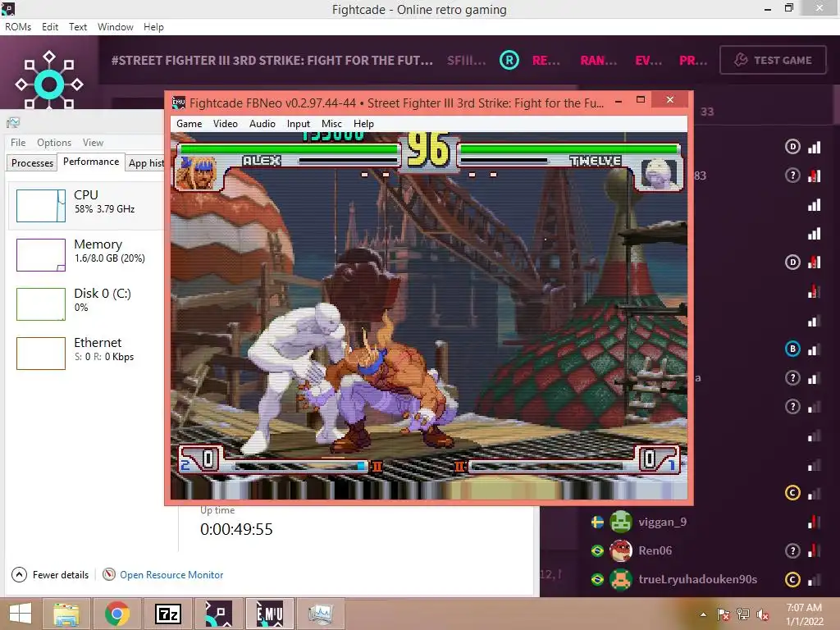Click the Street Fighter III 3rd Strike channel title
This screenshot has width=840, height=630.
pyautogui.click(x=272, y=61)
